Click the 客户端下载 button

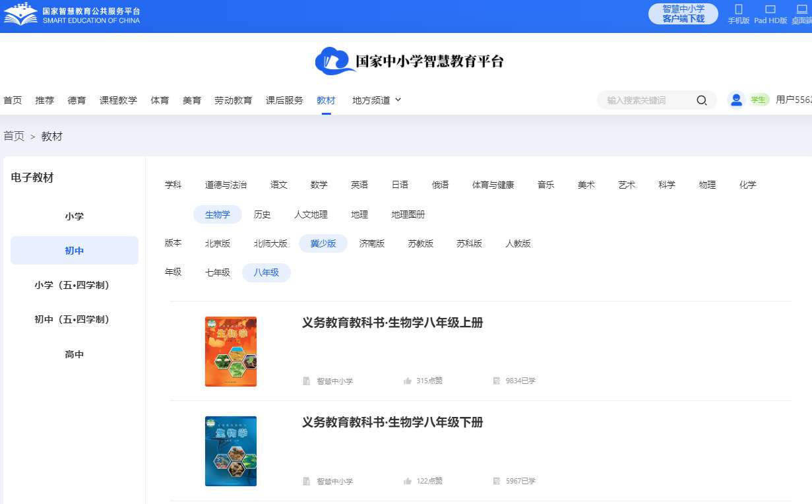[x=683, y=14]
